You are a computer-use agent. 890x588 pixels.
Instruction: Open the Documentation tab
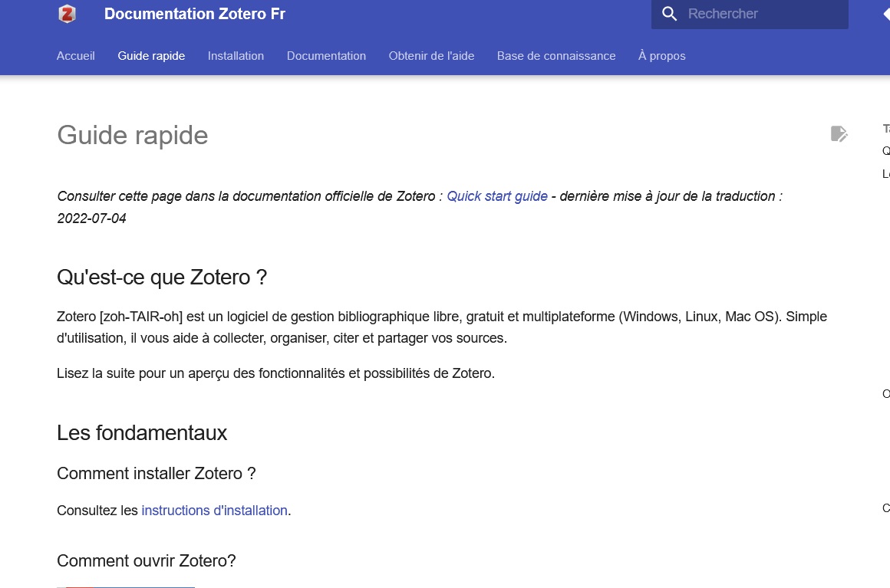tap(326, 55)
